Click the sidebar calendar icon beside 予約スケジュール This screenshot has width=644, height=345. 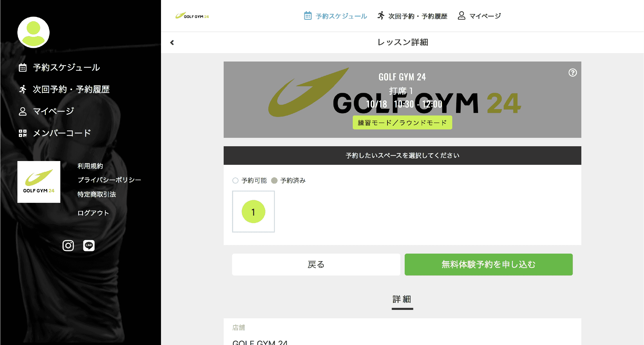(x=23, y=68)
